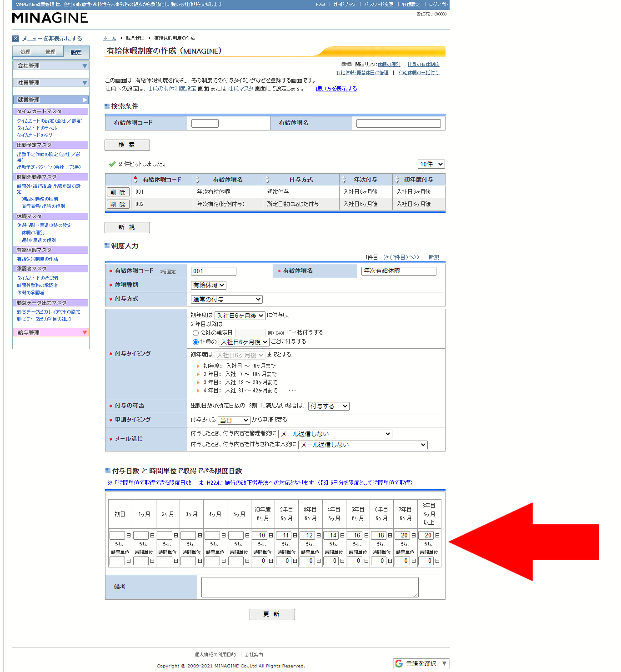The width and height of the screenshot is (621, 672).
Task: Sort table by 年次付与 arrows
Action: tap(344, 180)
